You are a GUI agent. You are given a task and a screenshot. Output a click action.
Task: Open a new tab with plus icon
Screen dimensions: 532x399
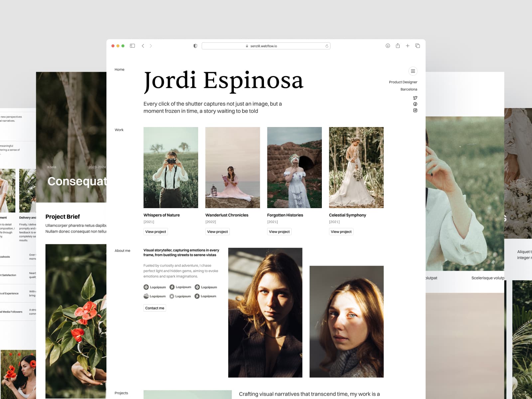pyautogui.click(x=408, y=46)
